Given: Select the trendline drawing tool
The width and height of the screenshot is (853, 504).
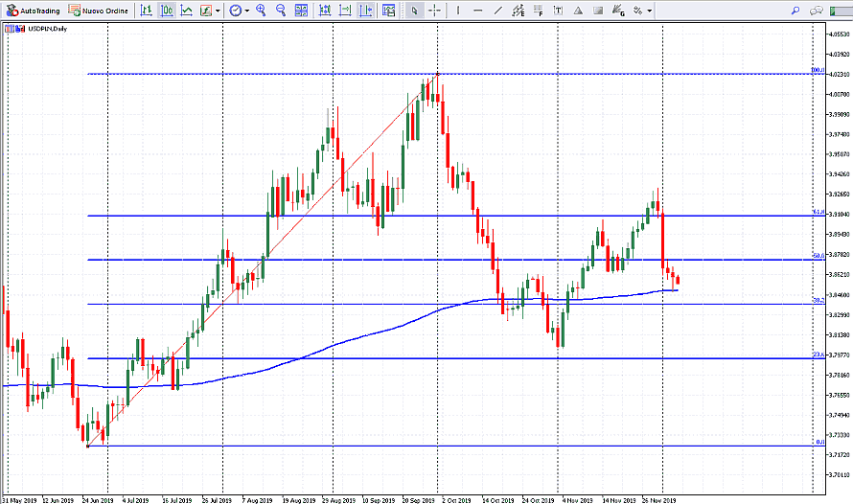Looking at the screenshot, I should (x=498, y=11).
